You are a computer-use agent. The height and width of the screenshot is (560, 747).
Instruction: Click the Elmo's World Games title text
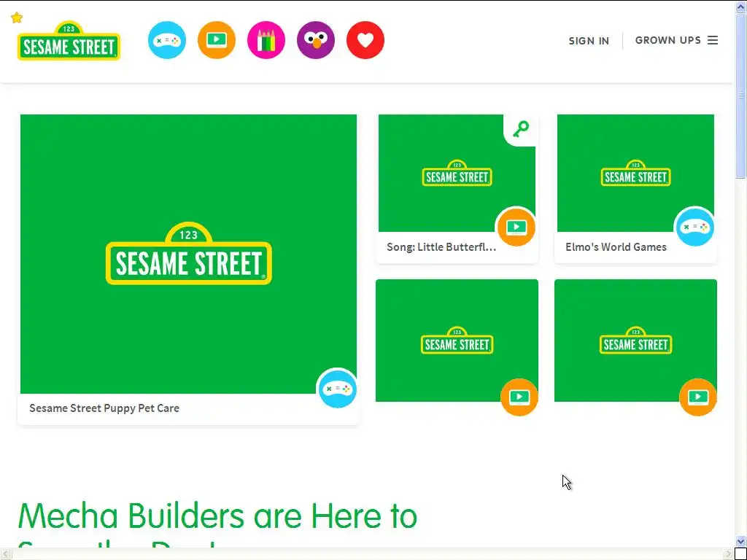coord(616,246)
